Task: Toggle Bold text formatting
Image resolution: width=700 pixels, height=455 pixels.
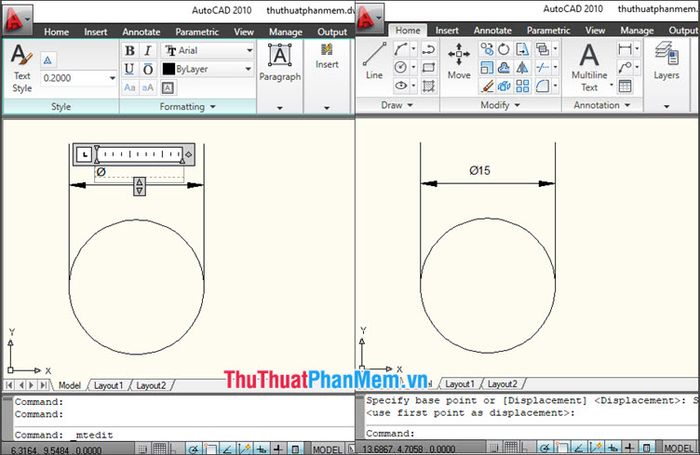Action: [130, 50]
